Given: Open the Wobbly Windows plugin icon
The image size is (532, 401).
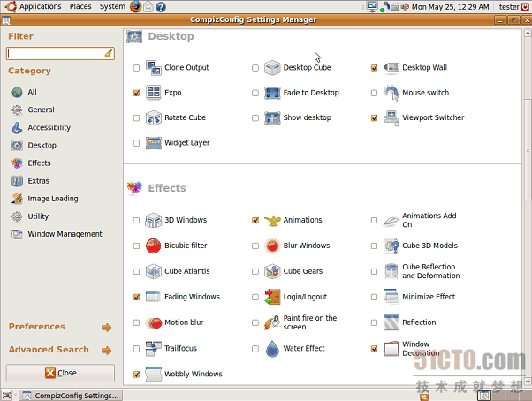Looking at the screenshot, I should (x=154, y=375).
